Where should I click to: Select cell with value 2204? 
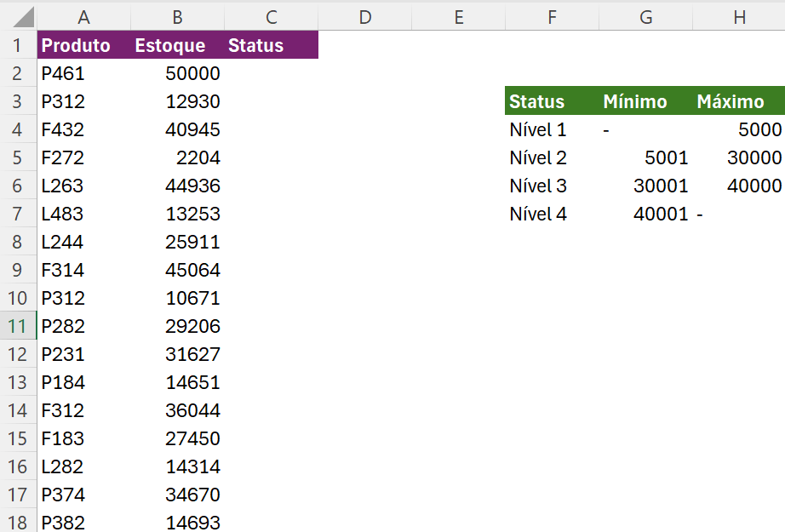click(x=177, y=157)
